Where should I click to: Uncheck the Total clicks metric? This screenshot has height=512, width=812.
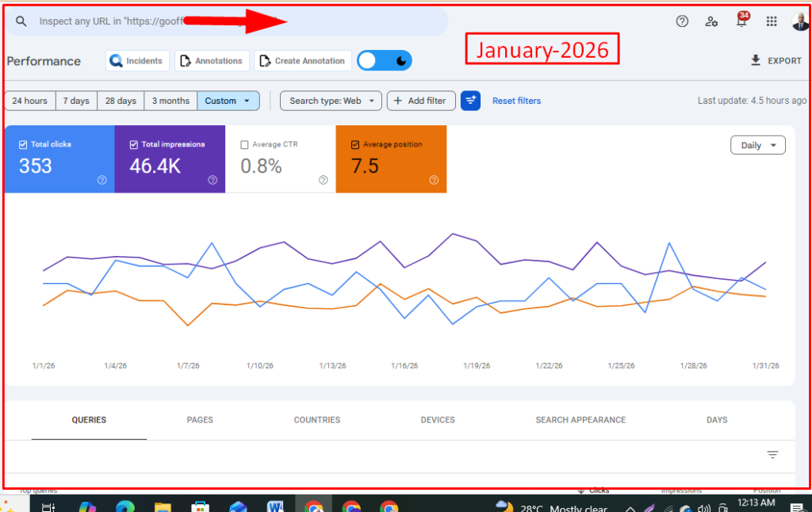(22, 145)
